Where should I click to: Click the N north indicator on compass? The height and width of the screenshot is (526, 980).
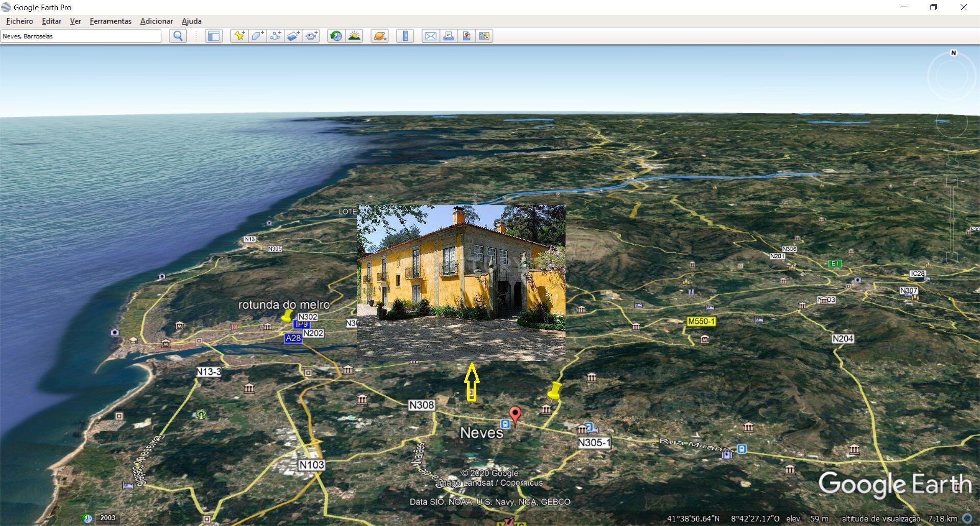(953, 53)
